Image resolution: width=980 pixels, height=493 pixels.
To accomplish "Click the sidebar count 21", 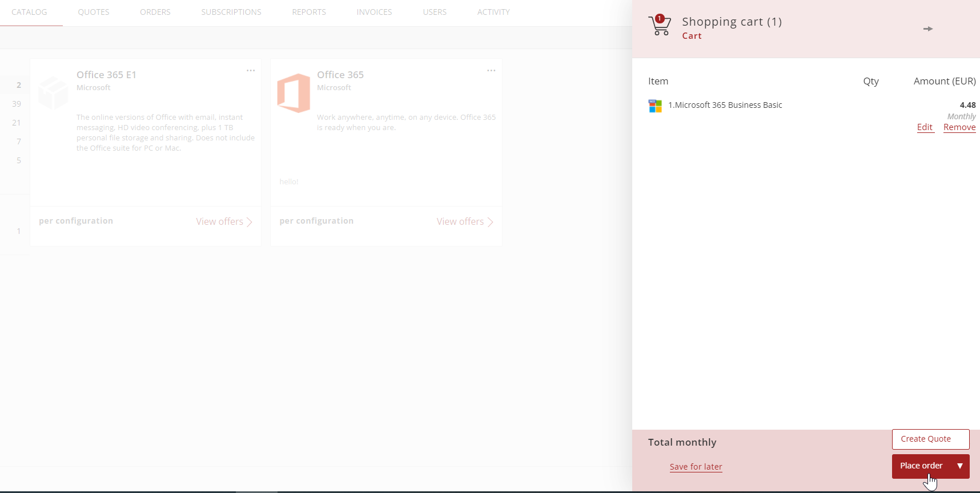I will click(x=17, y=123).
